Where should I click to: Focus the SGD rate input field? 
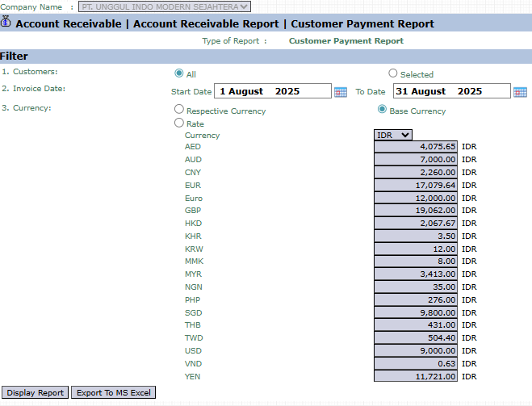pos(416,312)
